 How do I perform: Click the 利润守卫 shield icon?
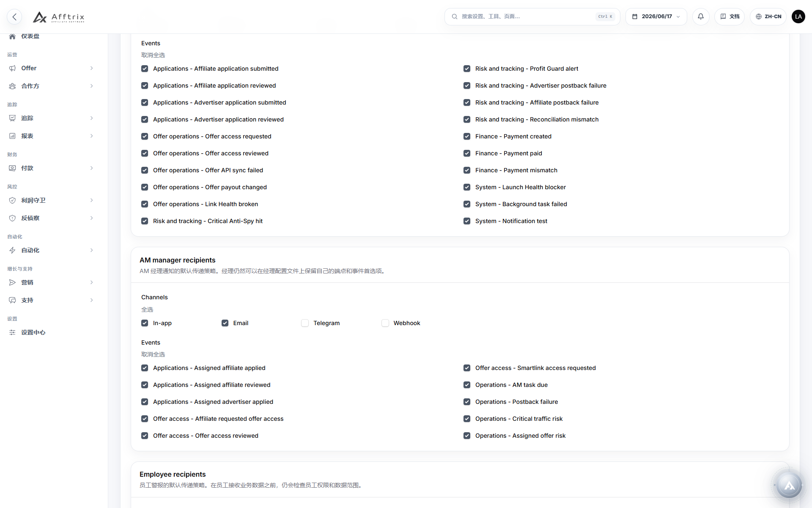tap(12, 200)
